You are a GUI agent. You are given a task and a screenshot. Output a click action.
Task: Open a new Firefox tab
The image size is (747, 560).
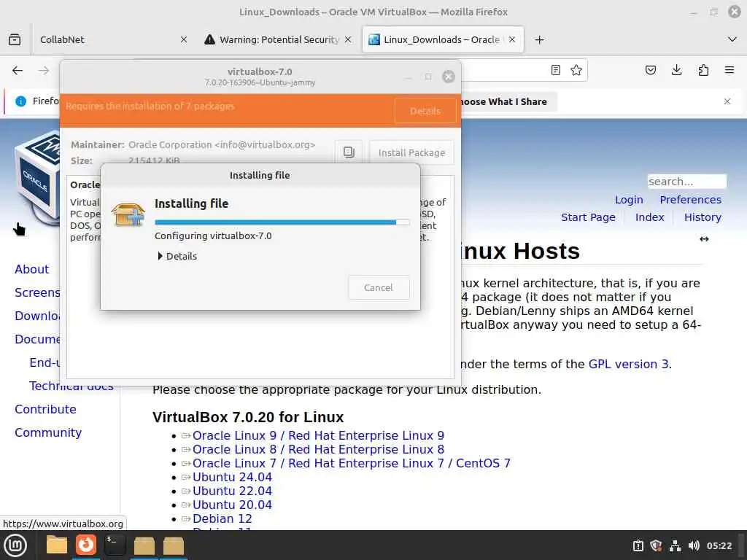[x=539, y=39]
